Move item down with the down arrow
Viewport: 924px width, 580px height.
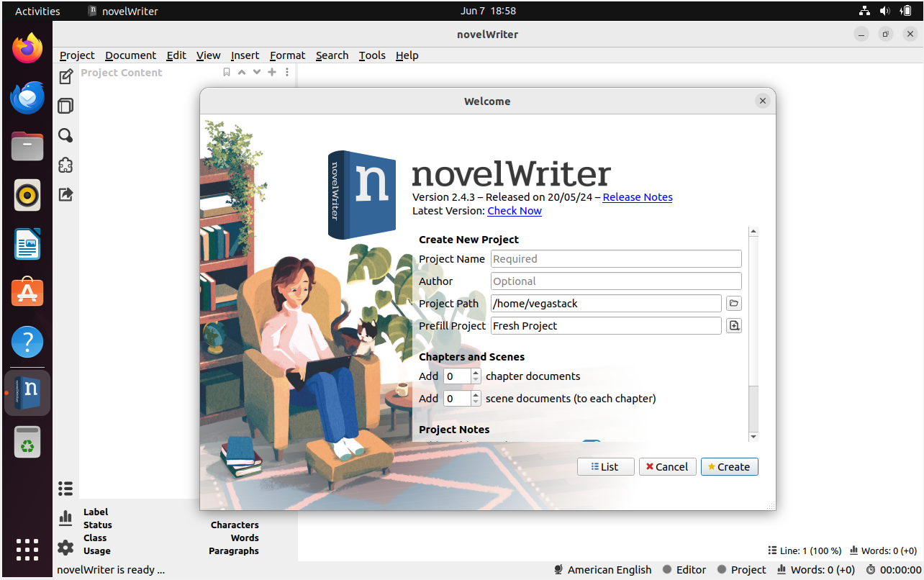pos(257,72)
